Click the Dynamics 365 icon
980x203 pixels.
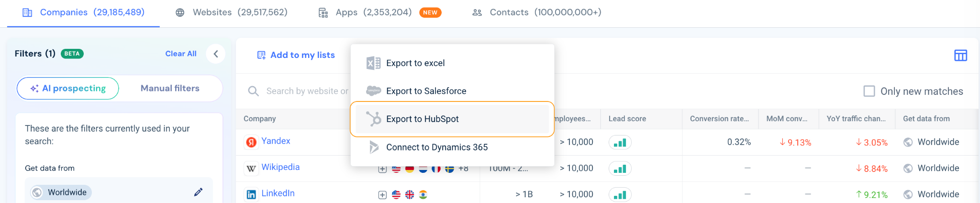[x=374, y=147]
